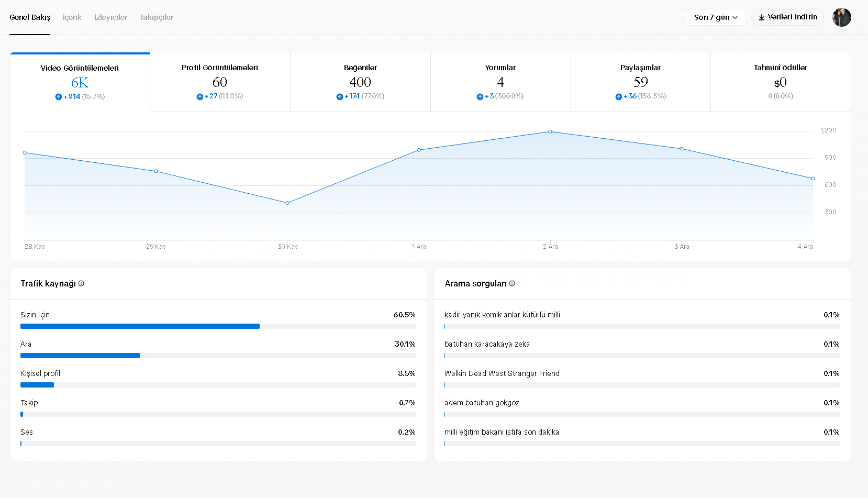Select the Profil Görüntülemeleri metric card
Image resolution: width=868 pixels, height=498 pixels.
tap(220, 82)
